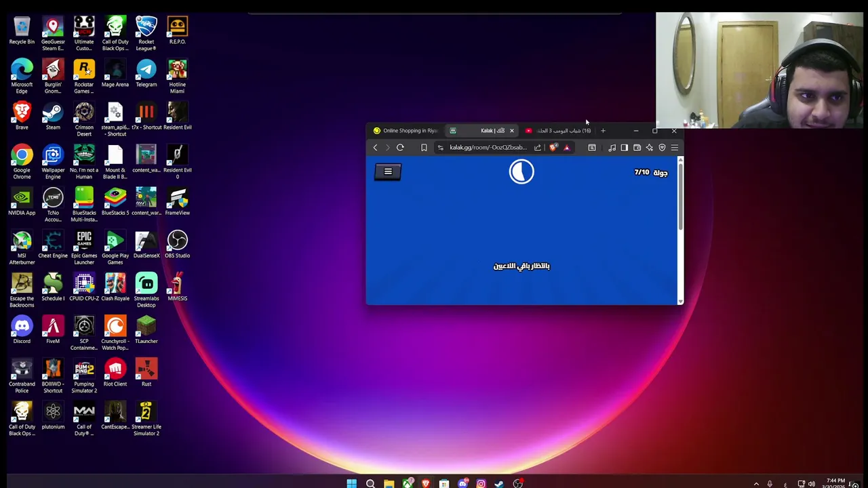Viewport: 868px width, 488px height.
Task: Open Brave VPN shield icon
Action: point(663,148)
